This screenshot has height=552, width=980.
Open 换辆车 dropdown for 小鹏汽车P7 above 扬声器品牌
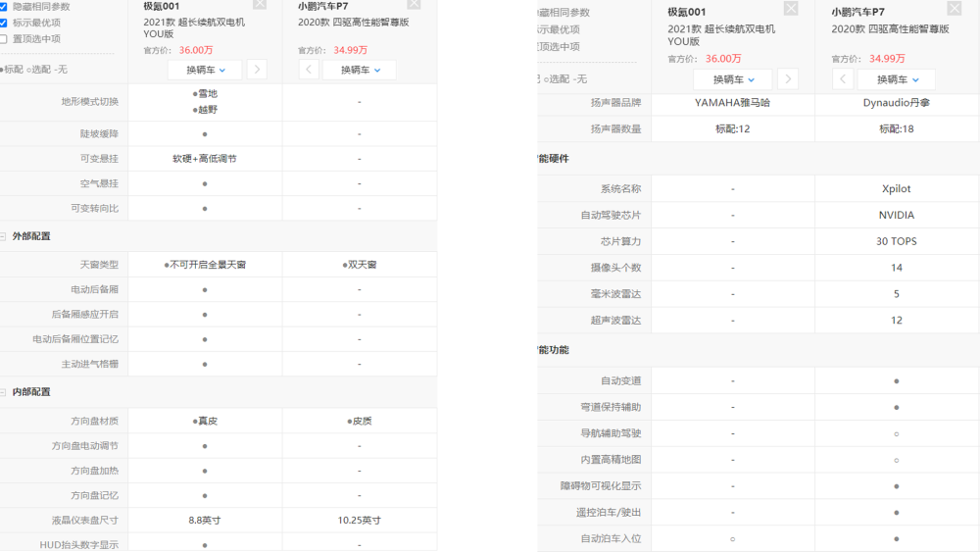tap(897, 79)
